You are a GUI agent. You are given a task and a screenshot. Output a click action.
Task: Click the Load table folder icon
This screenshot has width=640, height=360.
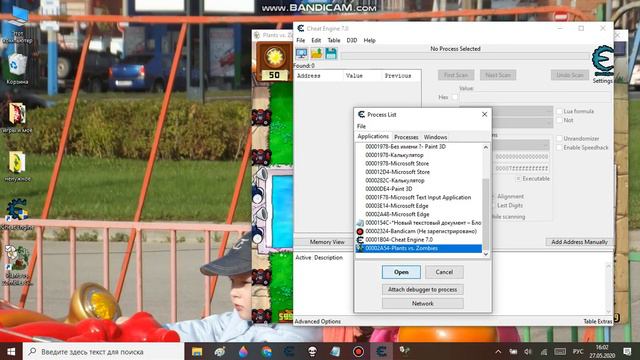click(x=316, y=53)
